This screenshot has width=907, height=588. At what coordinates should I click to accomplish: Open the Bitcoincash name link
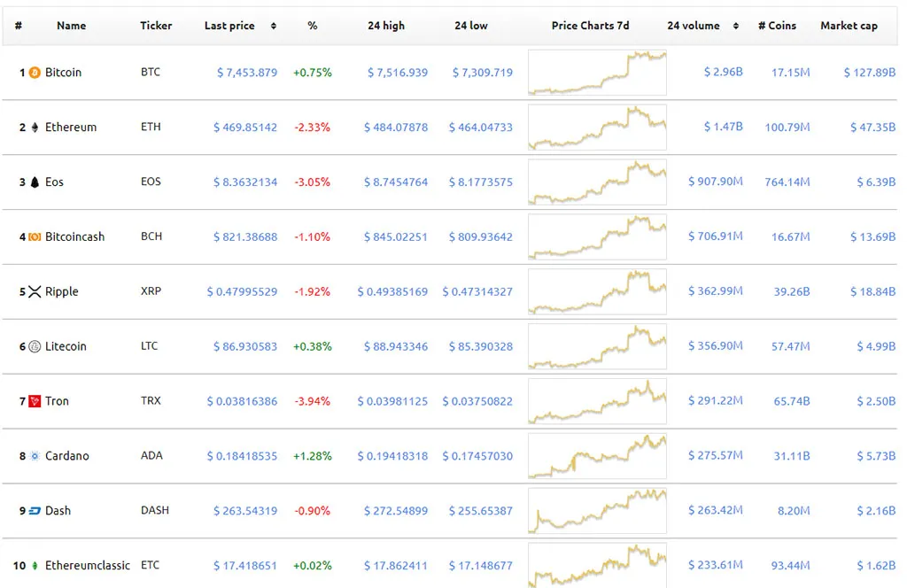(x=74, y=237)
